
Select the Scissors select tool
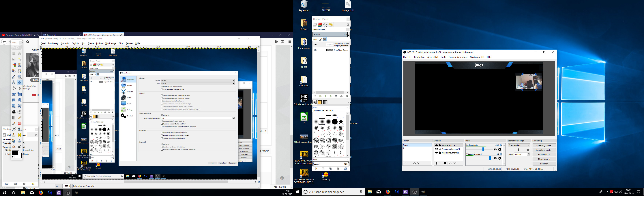tap(20, 65)
